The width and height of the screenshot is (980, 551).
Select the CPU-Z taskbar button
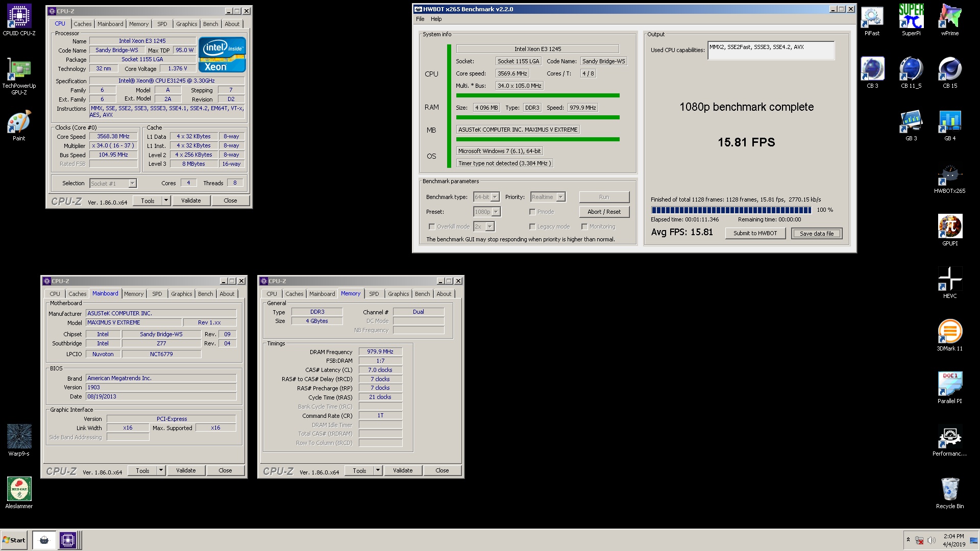pos(67,540)
